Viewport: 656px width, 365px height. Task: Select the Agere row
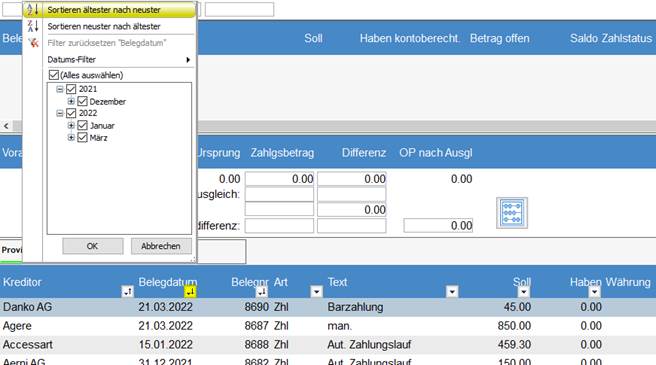tap(328, 326)
